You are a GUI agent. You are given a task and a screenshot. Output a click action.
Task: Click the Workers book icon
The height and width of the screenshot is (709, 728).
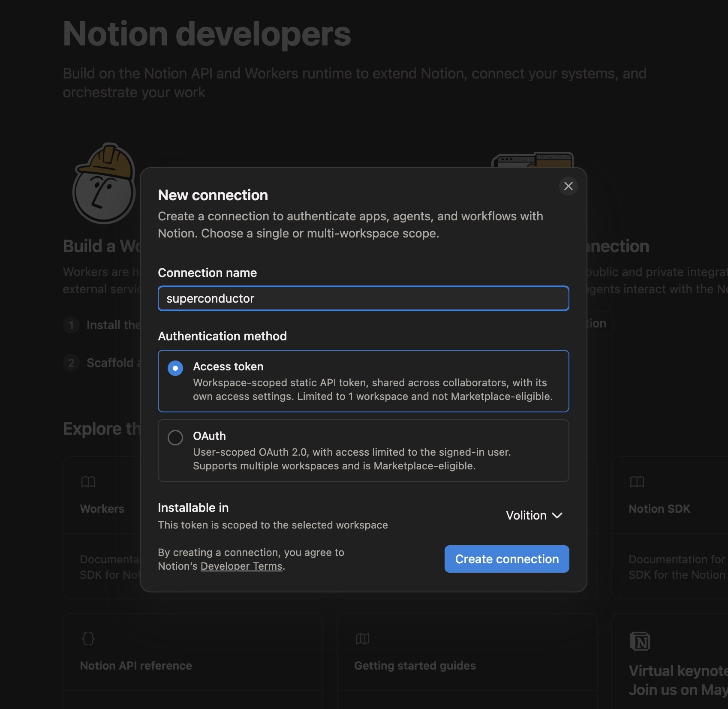click(x=88, y=482)
